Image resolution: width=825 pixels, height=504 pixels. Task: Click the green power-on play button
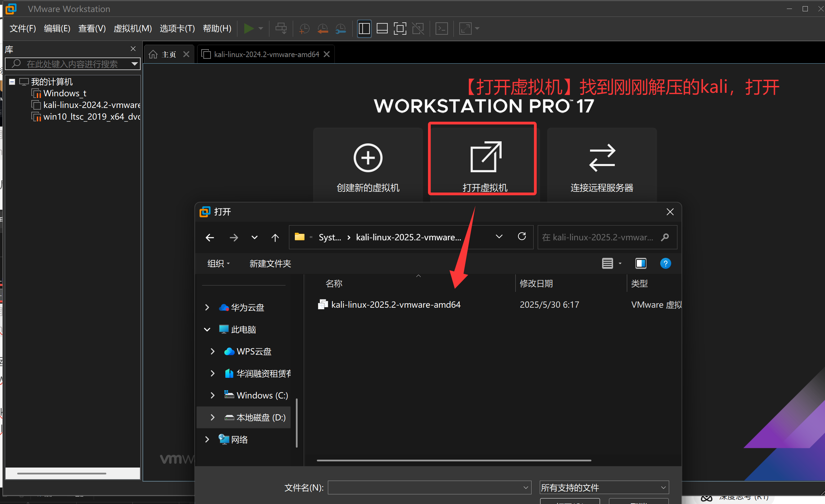(248, 29)
